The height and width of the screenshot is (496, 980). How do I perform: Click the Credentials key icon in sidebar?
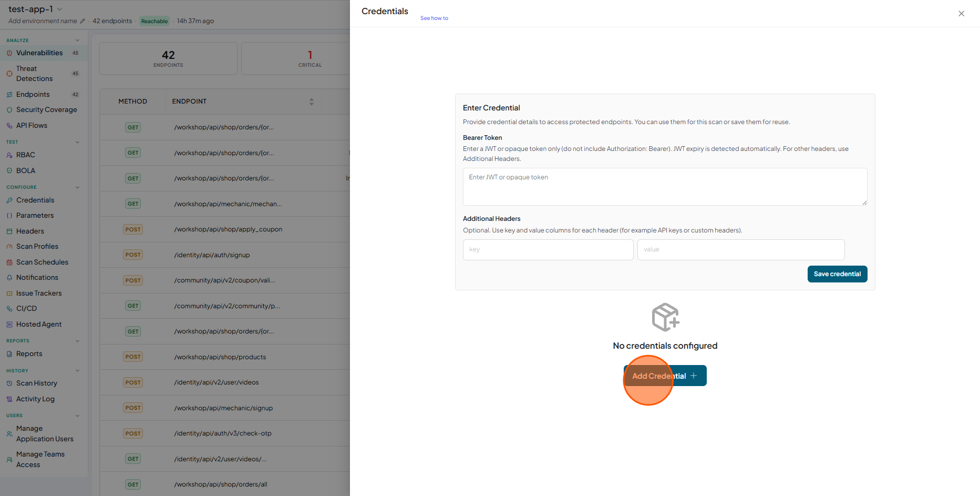[x=9, y=200]
